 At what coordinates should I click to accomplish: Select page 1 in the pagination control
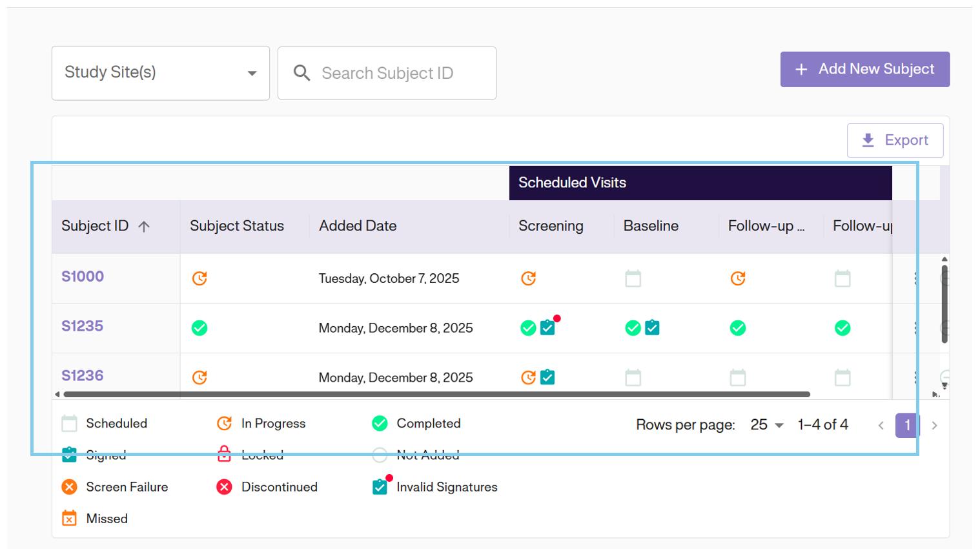[908, 425]
